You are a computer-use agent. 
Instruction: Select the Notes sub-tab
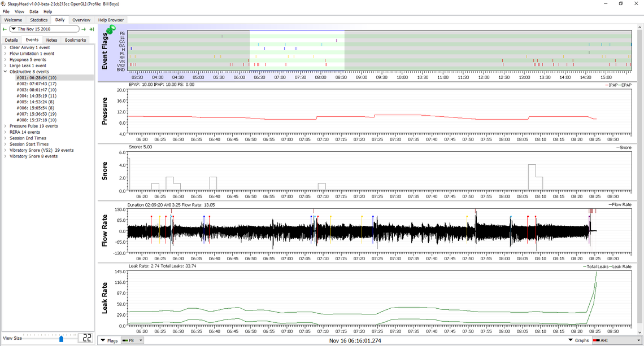[x=52, y=40]
